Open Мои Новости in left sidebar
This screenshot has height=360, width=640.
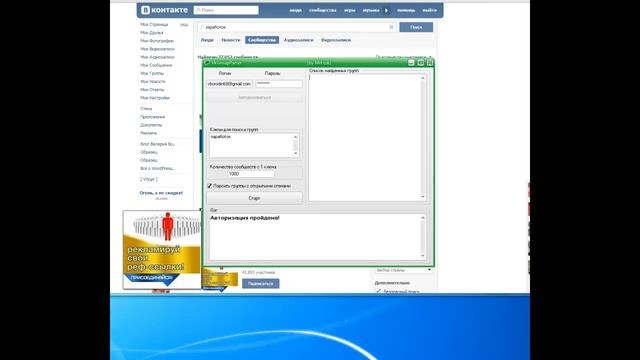153,82
